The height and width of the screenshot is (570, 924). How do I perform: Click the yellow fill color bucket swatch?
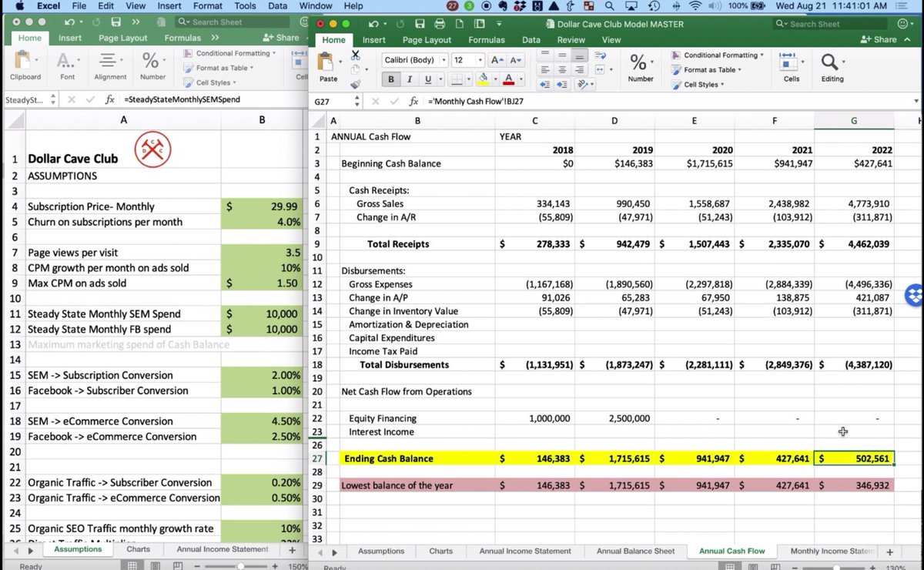pos(483,79)
